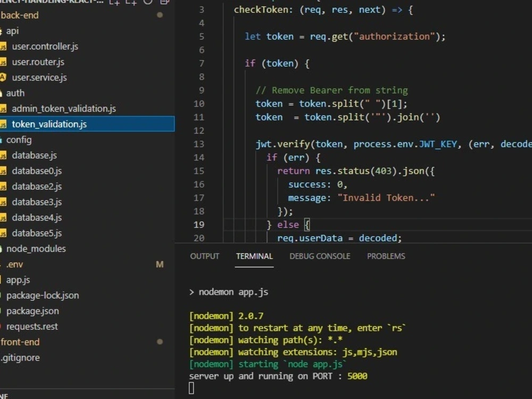The height and width of the screenshot is (399, 532).
Task: Click the modified dot on the front-end row
Action: coord(160,342)
